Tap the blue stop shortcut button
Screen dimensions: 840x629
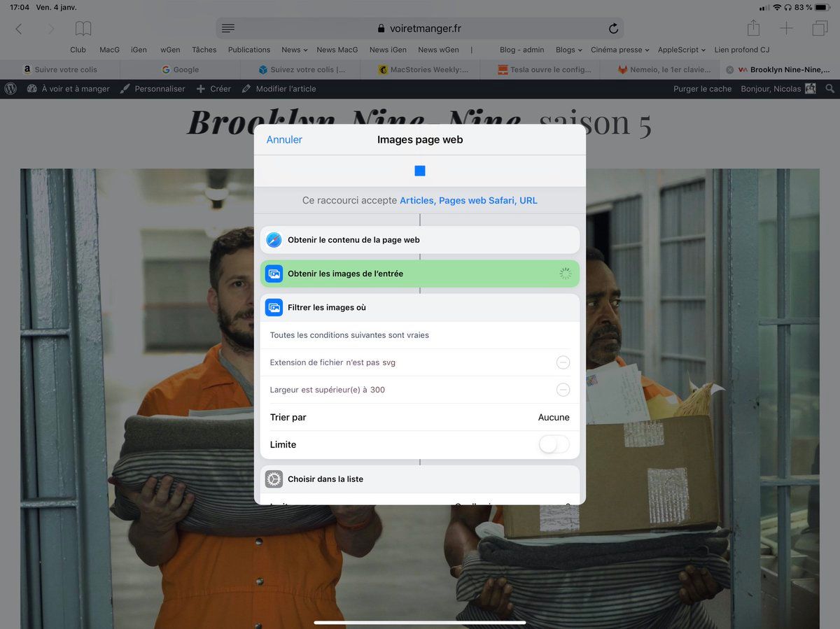click(x=420, y=171)
